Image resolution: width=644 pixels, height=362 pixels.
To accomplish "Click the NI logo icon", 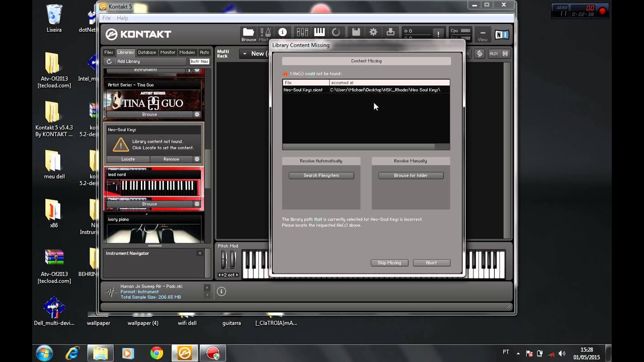I will 502,34.
